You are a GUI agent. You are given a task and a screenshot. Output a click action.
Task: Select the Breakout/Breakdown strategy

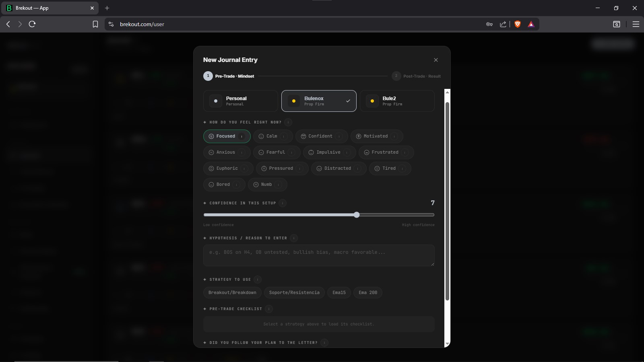click(x=232, y=293)
